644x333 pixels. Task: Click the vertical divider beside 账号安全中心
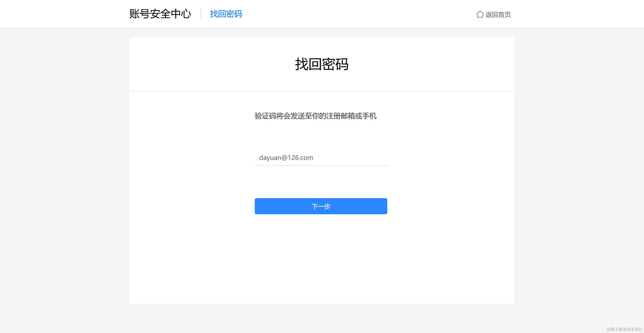click(x=201, y=14)
